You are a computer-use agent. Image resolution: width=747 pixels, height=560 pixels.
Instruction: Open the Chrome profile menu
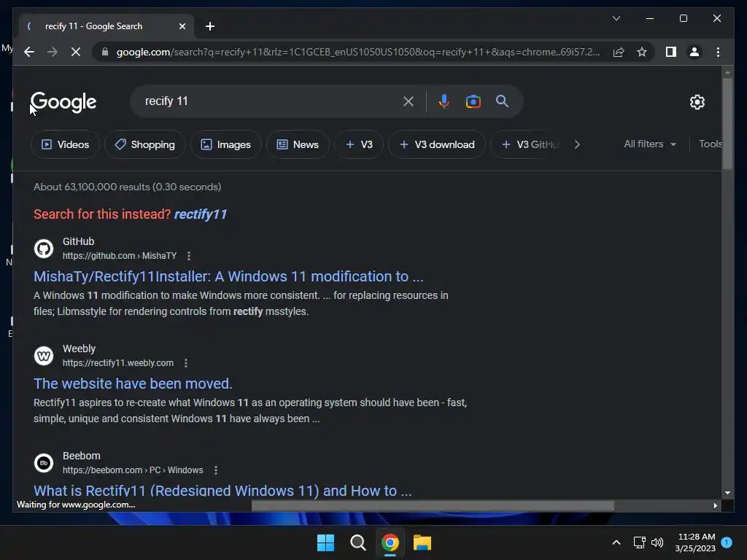(694, 52)
